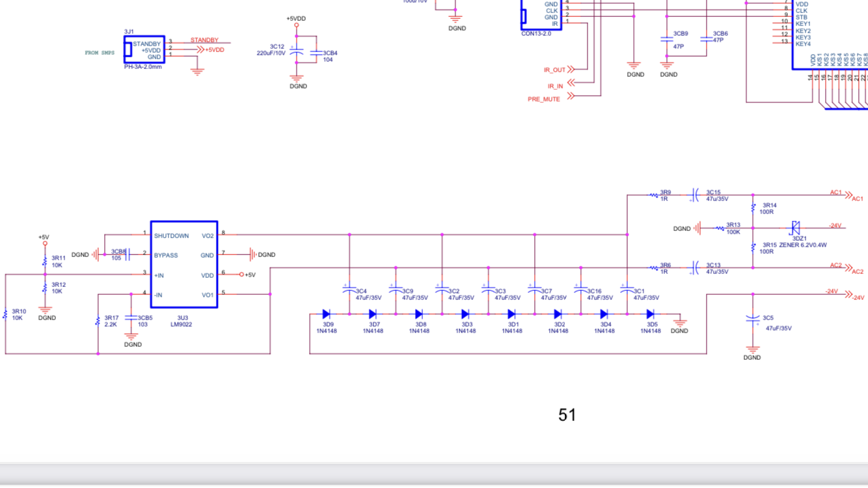The image size is (868, 488).
Task: Click the 3D5 1N4148 diode symbol
Action: click(x=650, y=314)
